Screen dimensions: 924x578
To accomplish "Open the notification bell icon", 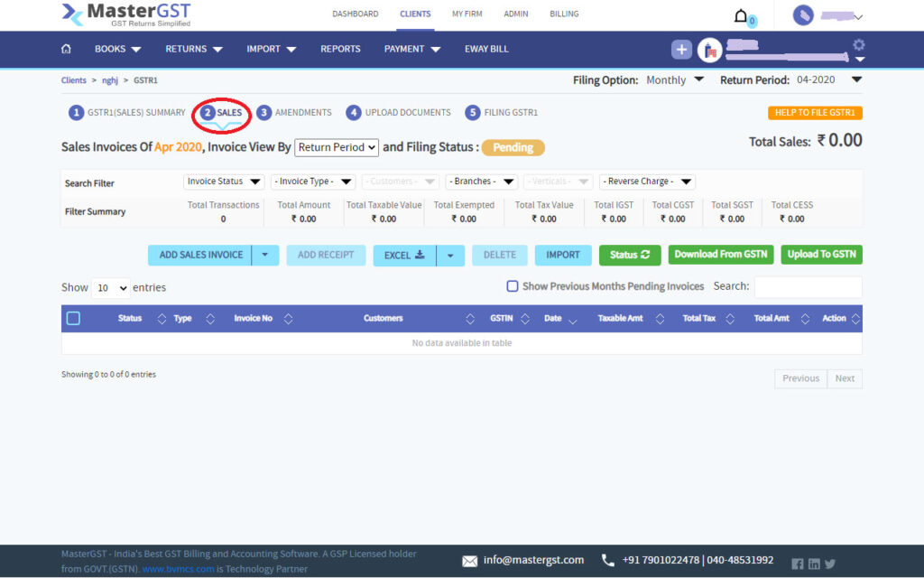I will [x=741, y=15].
